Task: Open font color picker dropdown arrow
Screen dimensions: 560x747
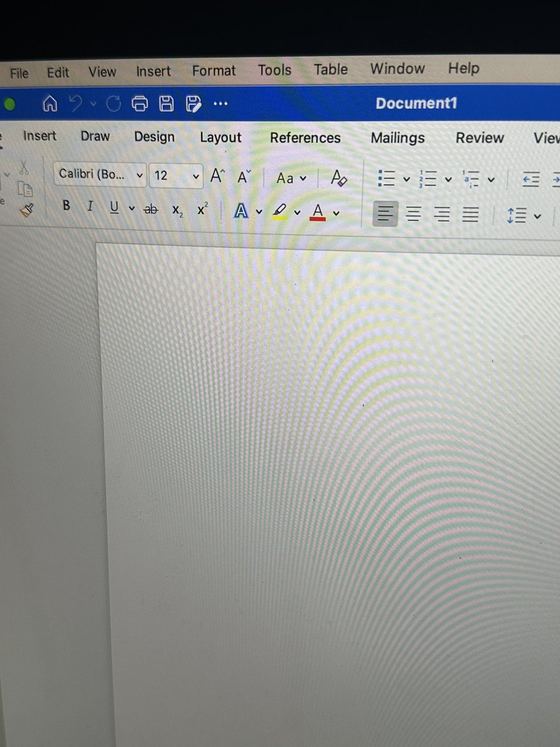Action: tap(336, 213)
